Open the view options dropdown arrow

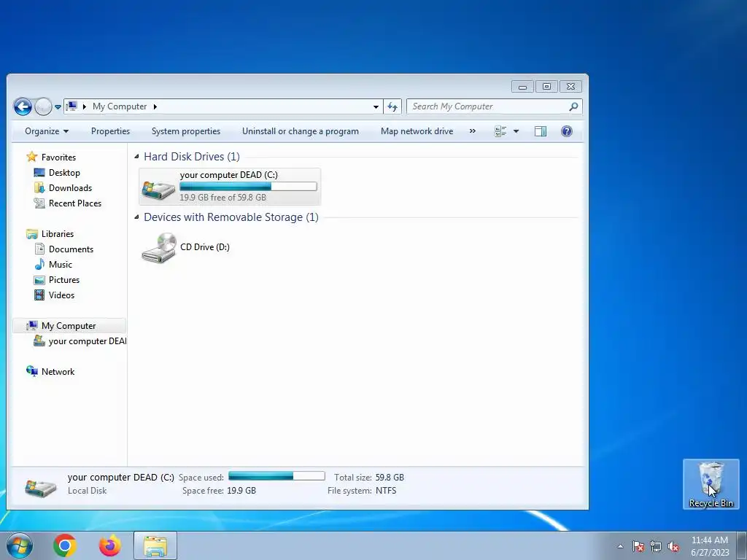click(x=516, y=131)
